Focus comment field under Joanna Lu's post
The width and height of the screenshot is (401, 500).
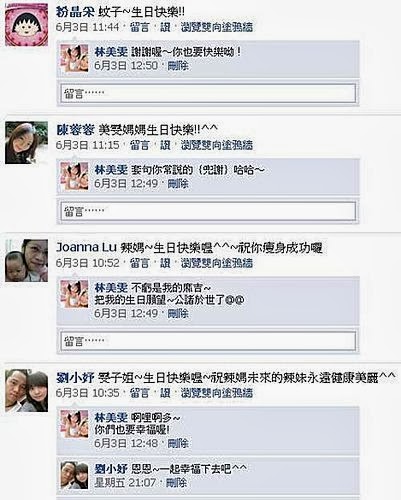coord(208,341)
